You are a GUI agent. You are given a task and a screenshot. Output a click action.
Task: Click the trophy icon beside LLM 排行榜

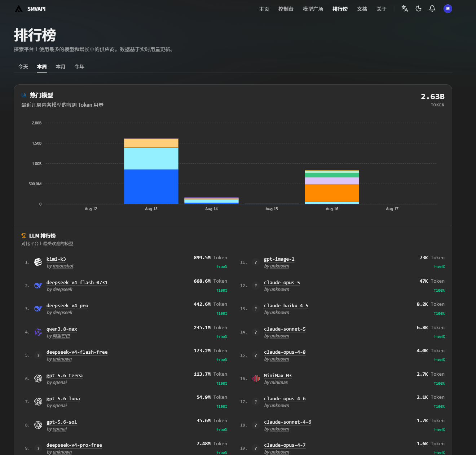[24, 236]
